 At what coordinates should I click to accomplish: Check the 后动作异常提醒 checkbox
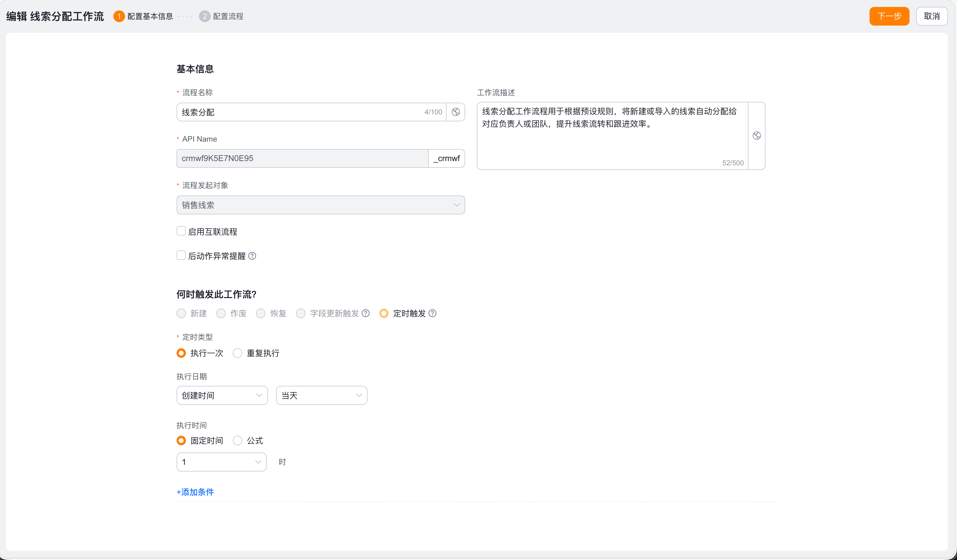181,255
